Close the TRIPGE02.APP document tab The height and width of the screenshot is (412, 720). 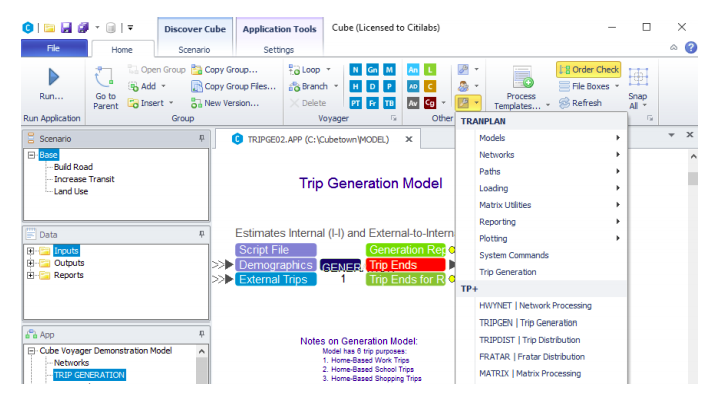[x=408, y=139]
